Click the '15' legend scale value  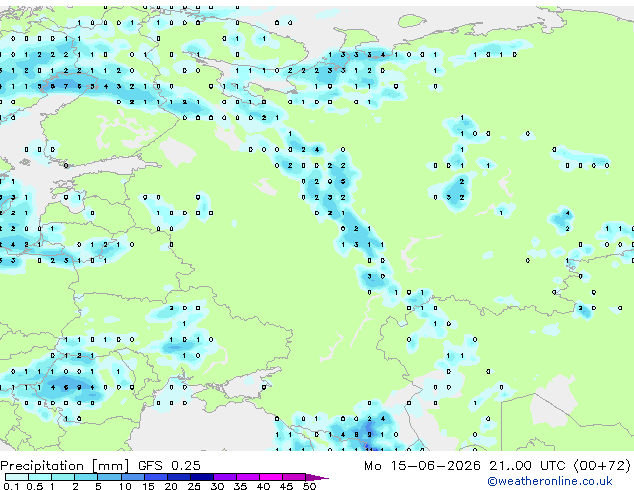pyautogui.click(x=148, y=486)
